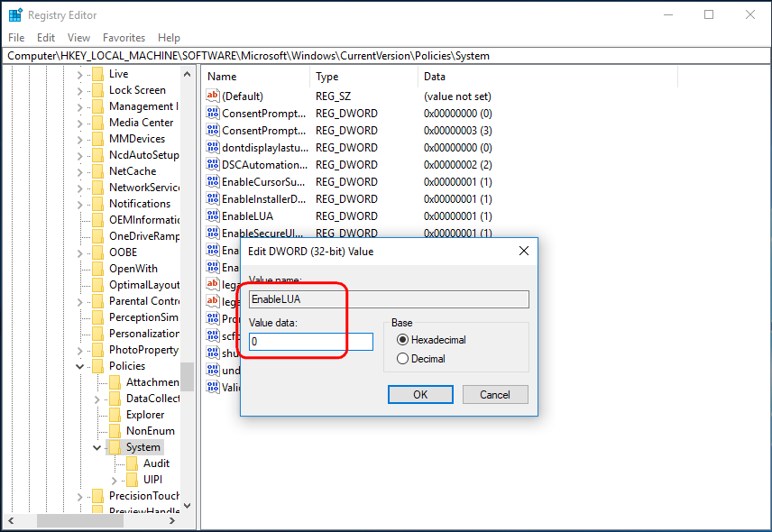Expand the PhotoProperty key
This screenshot has width=772, height=532.
(79, 351)
